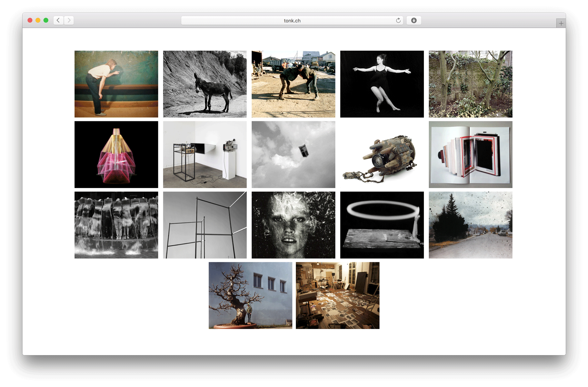Open the textured face portrait image
The width and height of the screenshot is (588, 387).
pos(293,225)
